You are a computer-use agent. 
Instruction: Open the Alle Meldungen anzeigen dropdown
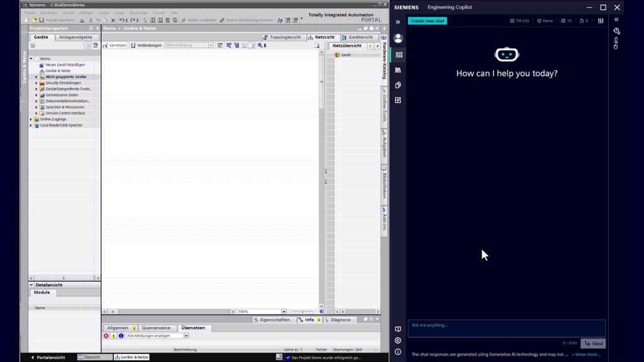[x=186, y=336]
